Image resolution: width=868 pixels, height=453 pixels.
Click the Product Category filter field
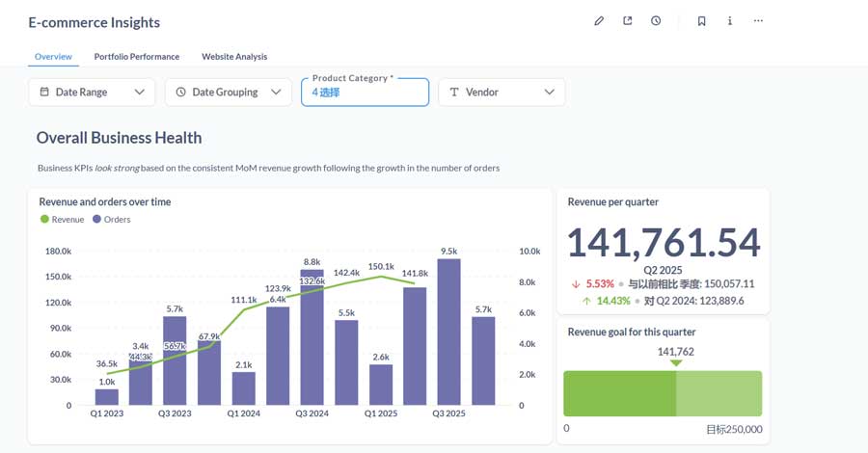point(365,93)
